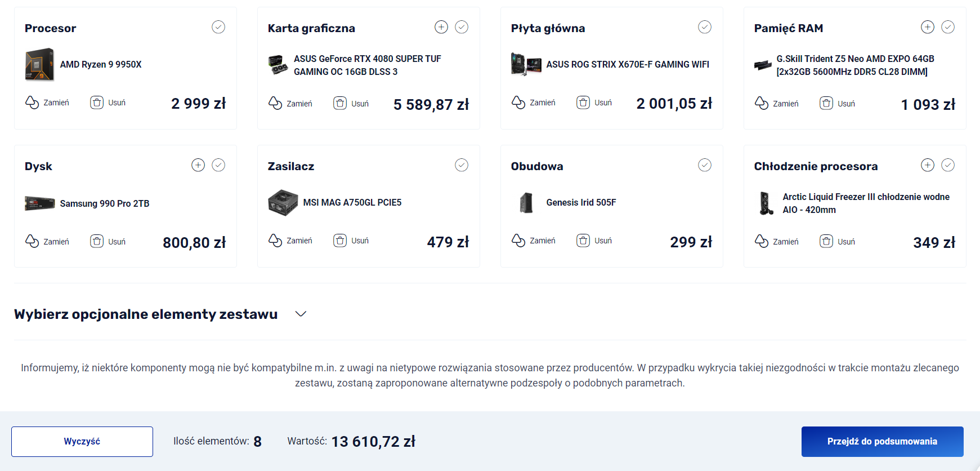The height and width of the screenshot is (471, 980).
Task: Click Wybierz opcjonalne elementy zestawu heading
Action: coord(146,314)
